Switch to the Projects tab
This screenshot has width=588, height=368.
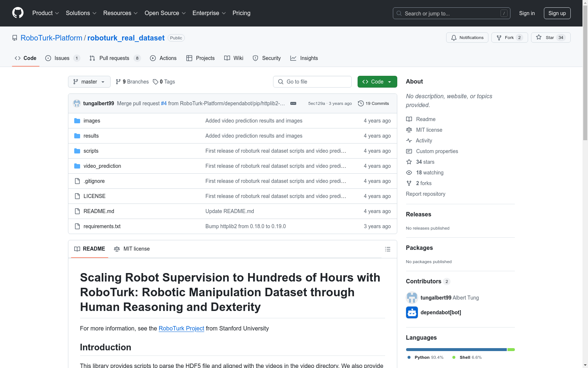200,58
